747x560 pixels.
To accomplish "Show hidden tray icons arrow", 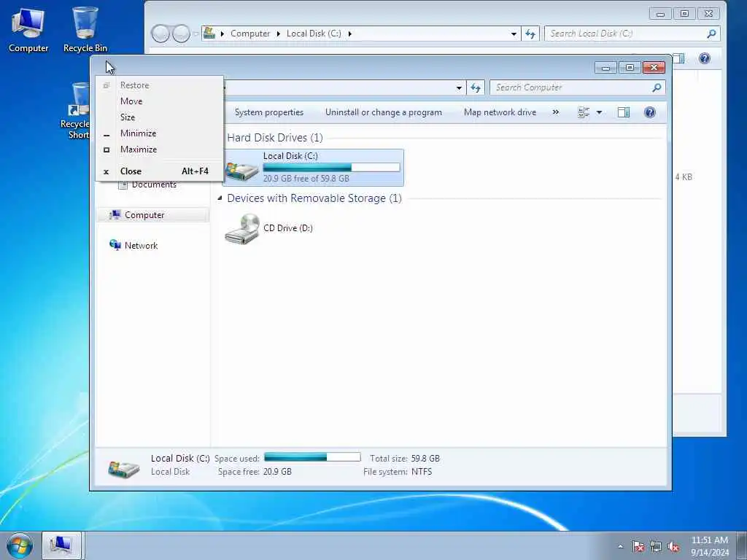I will pyautogui.click(x=620, y=547).
